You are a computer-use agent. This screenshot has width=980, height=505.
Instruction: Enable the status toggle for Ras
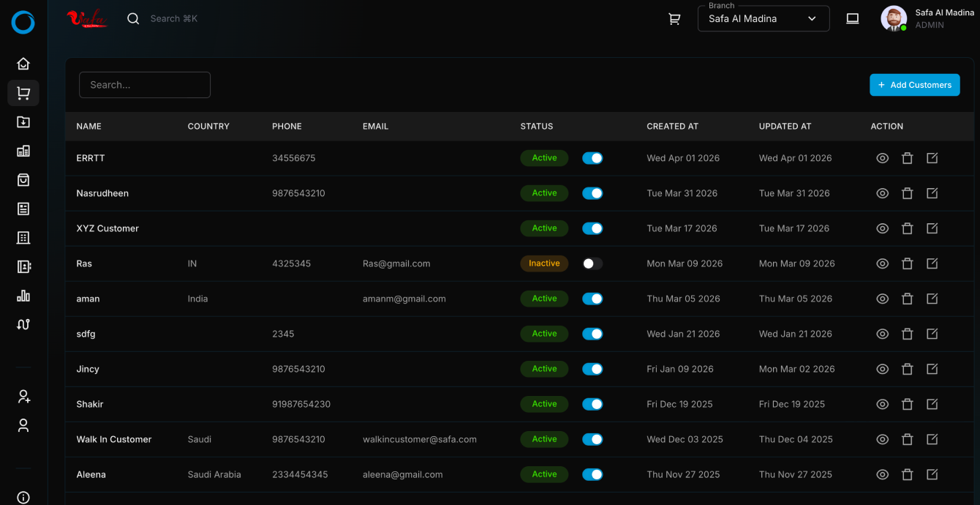tap(592, 263)
